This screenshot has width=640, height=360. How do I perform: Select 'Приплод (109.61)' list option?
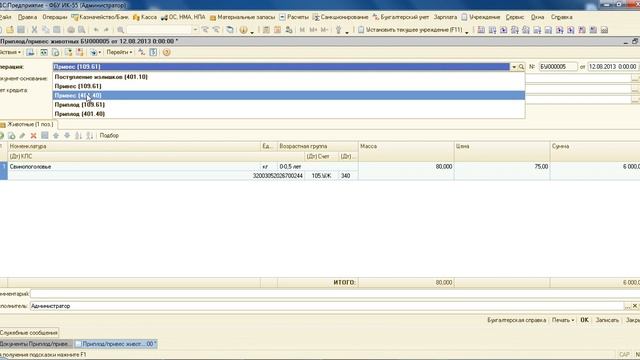coord(289,104)
